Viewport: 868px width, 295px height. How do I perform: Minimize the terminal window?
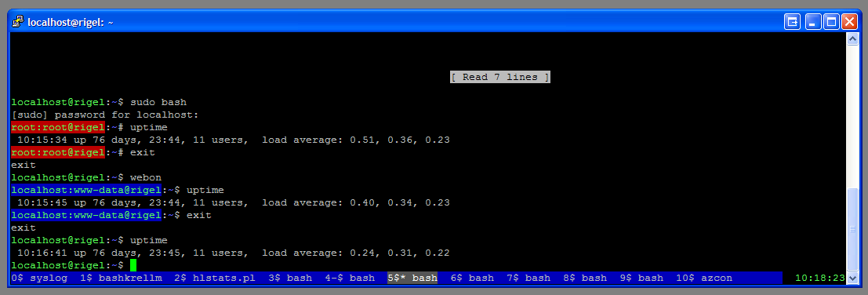(812, 22)
